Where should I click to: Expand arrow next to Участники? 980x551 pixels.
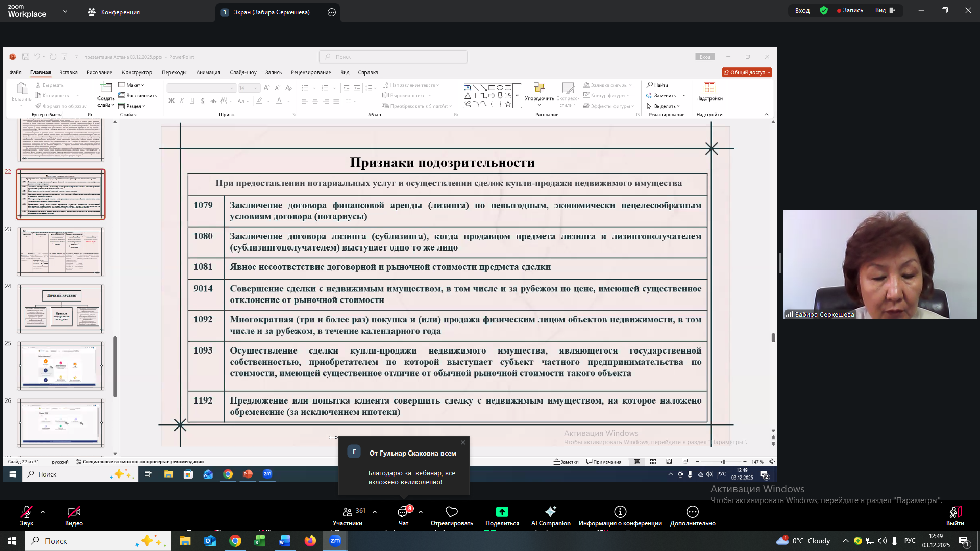pyautogui.click(x=375, y=511)
